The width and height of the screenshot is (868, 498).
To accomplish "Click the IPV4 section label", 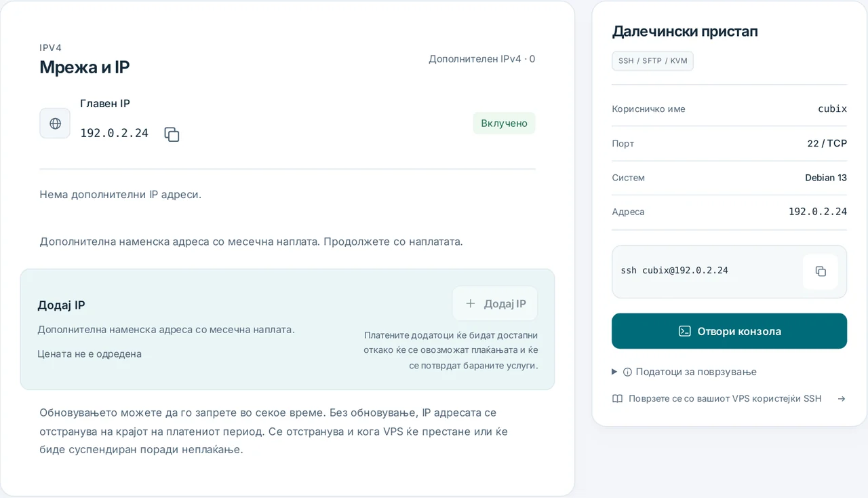I will point(50,47).
